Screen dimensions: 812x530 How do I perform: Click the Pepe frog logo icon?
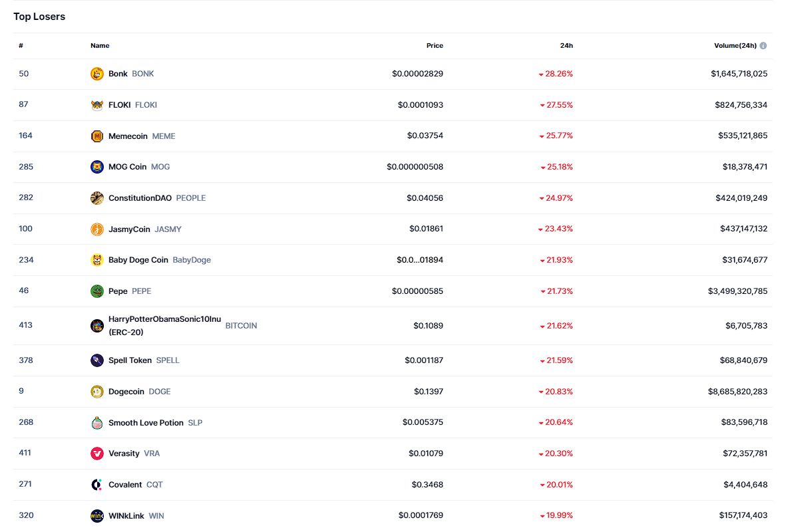point(97,291)
